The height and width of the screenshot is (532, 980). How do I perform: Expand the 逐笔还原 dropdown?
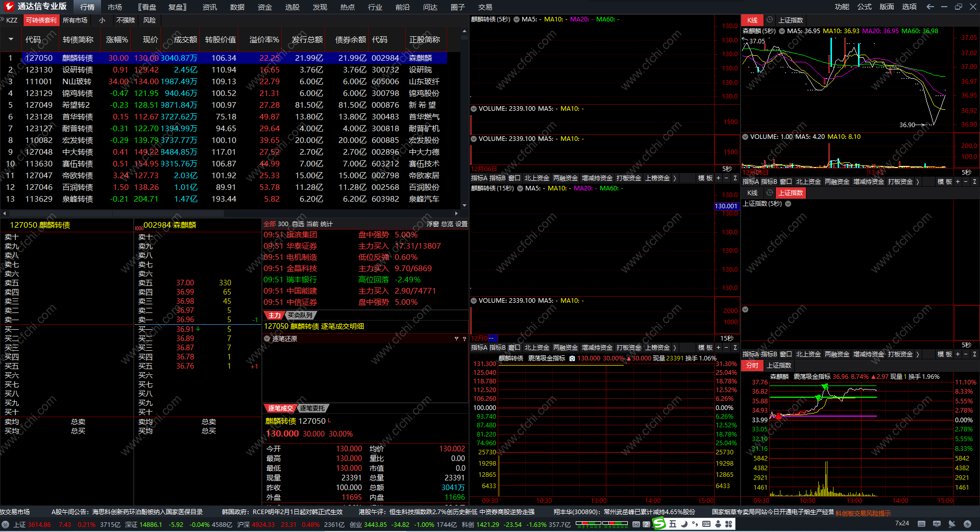[267, 338]
